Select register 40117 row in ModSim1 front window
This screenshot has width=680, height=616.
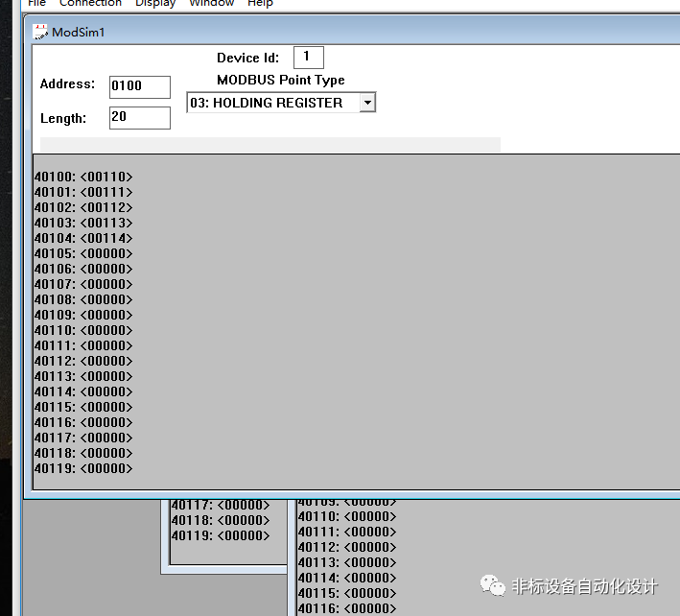pyautogui.click(x=83, y=438)
